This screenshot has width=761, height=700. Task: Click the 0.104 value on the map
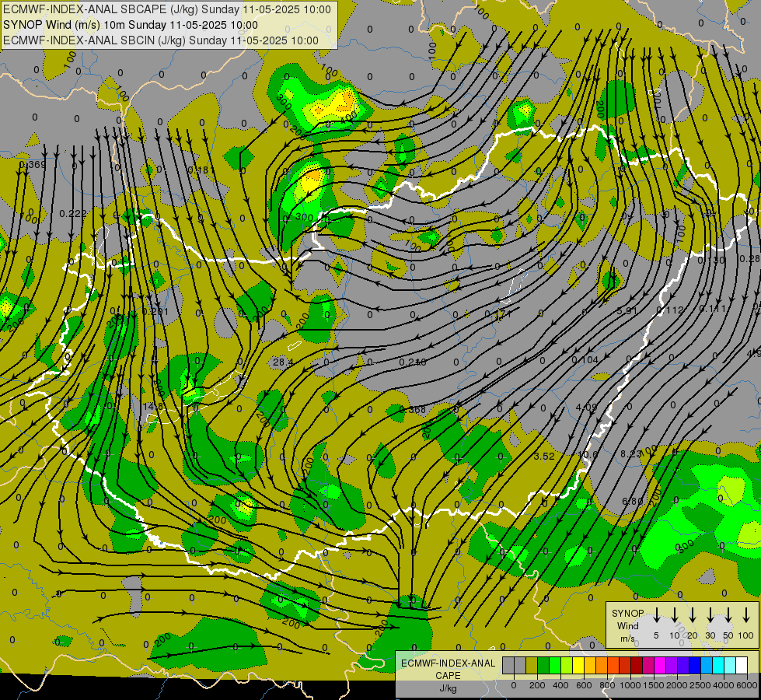[585, 360]
